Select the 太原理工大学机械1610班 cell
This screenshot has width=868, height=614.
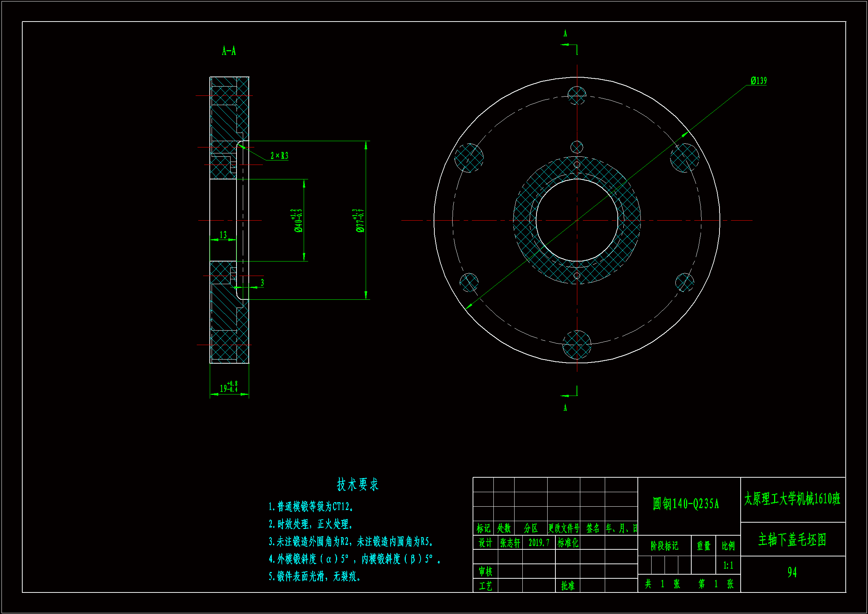[792, 499]
